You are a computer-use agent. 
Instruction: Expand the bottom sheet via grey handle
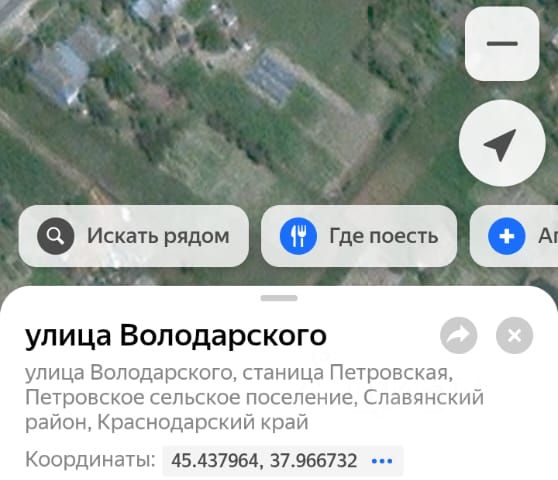tap(279, 298)
